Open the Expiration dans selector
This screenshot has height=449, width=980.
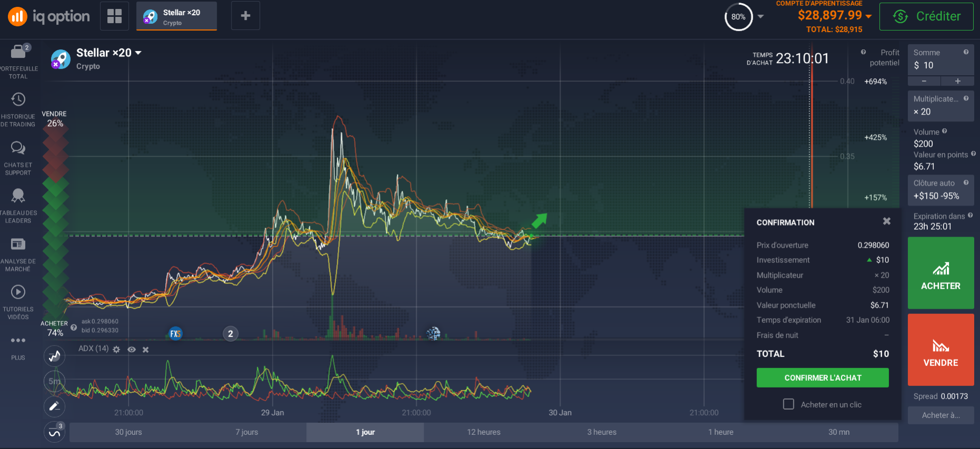tap(941, 221)
